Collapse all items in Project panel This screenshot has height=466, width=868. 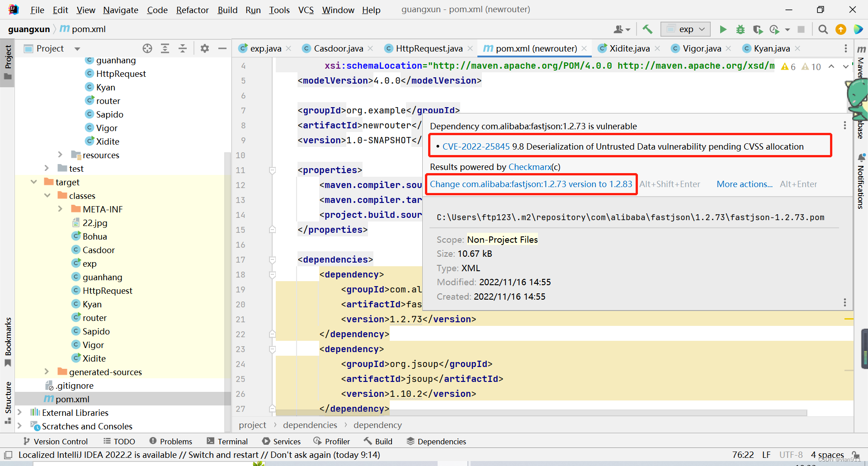(x=183, y=48)
